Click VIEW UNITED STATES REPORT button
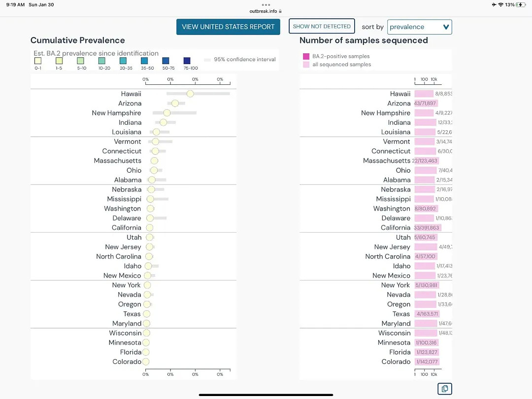 (228, 27)
